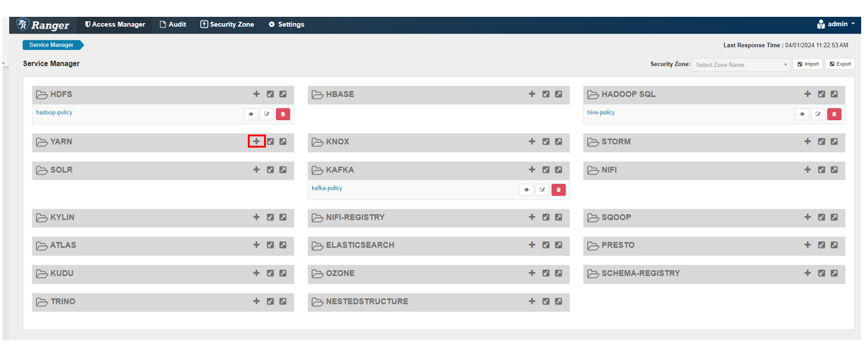
Task: View hadoop-policy service details
Action: (x=251, y=114)
